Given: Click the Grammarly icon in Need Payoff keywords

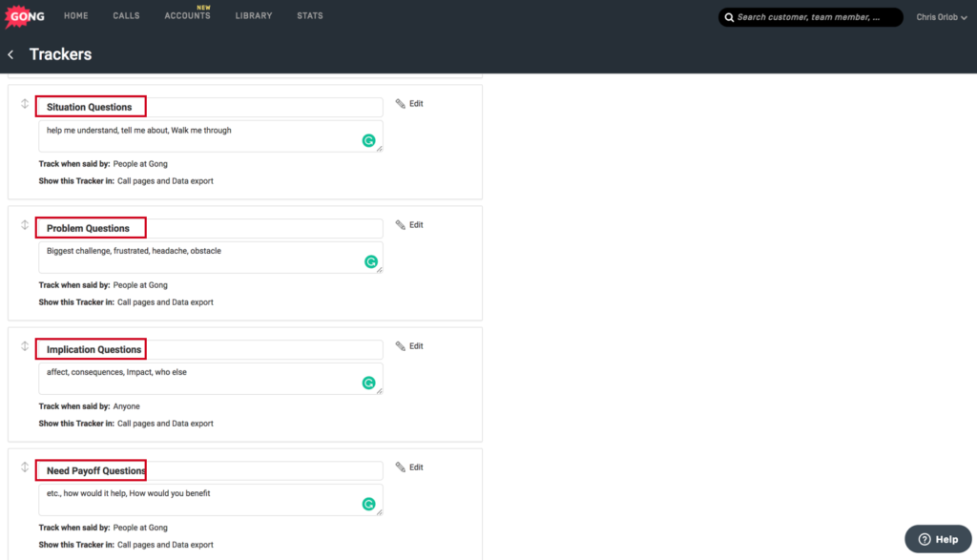Looking at the screenshot, I should 368,503.
